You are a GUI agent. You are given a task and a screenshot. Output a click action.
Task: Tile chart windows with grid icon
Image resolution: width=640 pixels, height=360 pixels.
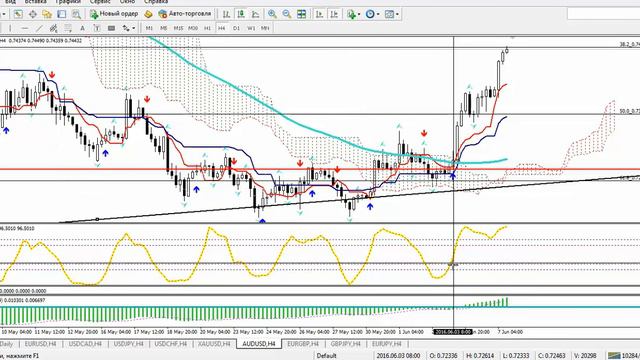(302, 14)
